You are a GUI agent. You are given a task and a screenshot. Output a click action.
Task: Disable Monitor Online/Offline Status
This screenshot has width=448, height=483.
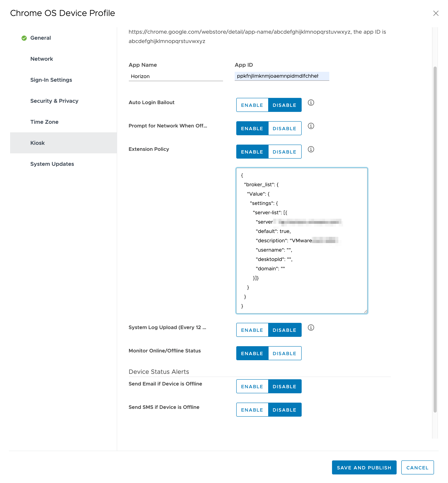[x=285, y=353]
